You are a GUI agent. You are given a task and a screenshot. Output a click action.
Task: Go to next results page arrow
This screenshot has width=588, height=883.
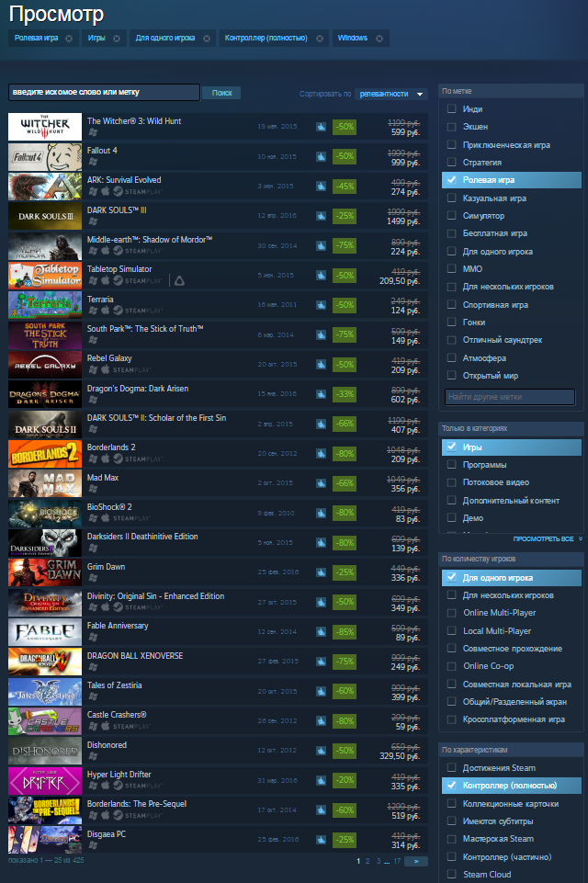416,861
